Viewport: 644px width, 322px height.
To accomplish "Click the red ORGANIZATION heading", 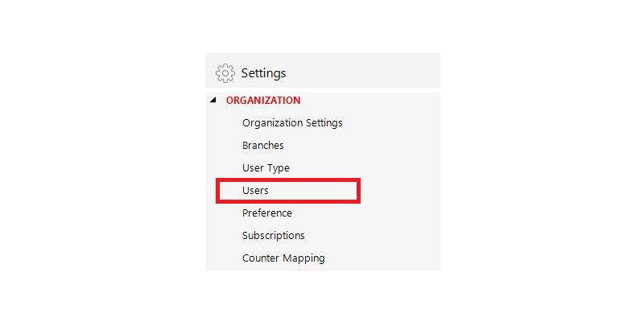I will click(263, 100).
